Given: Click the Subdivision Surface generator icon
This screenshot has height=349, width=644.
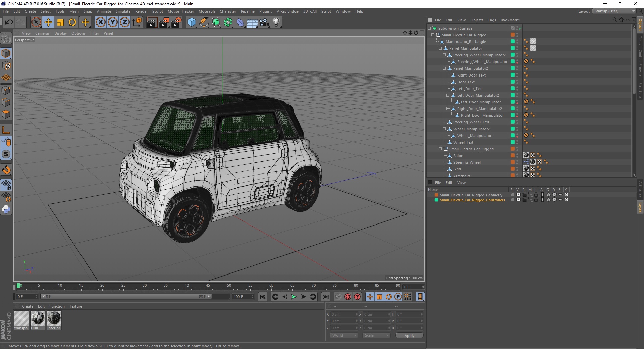Looking at the screenshot, I should tap(216, 22).
